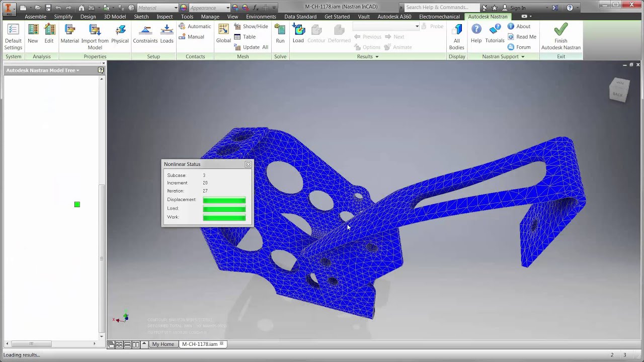Open Global mesh settings

point(223,34)
